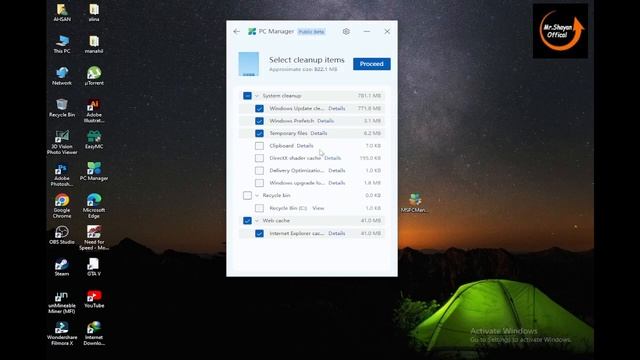Open Details for DirectX shader cache

(333, 158)
